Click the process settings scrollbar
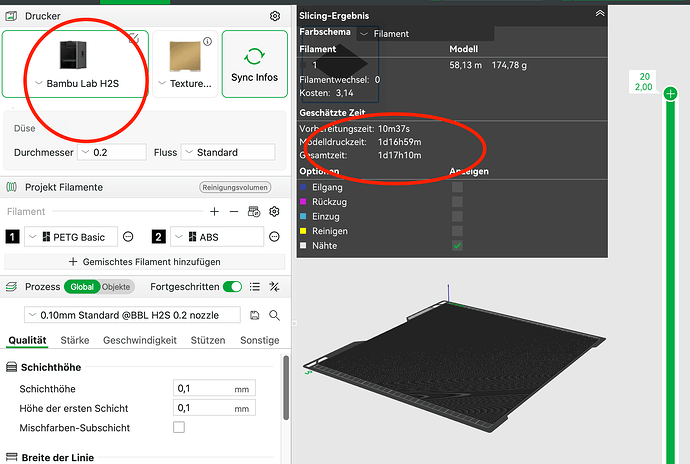The width and height of the screenshot is (690, 464). click(x=286, y=387)
